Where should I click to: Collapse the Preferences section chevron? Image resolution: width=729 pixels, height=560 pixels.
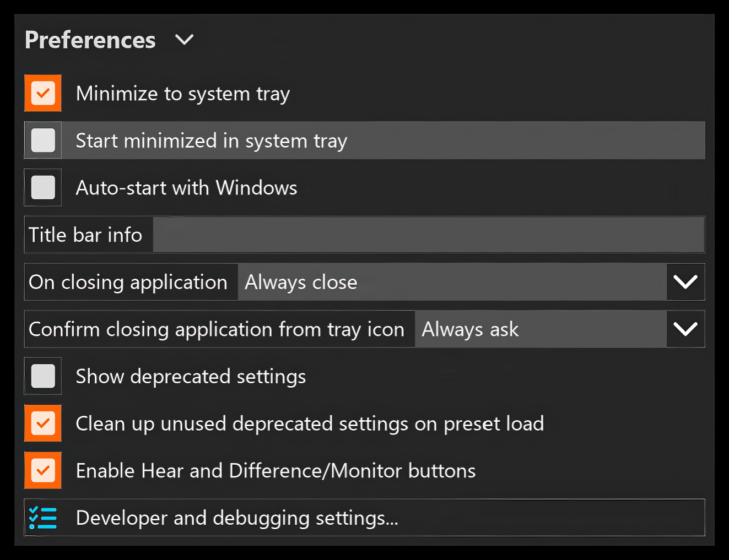(184, 40)
